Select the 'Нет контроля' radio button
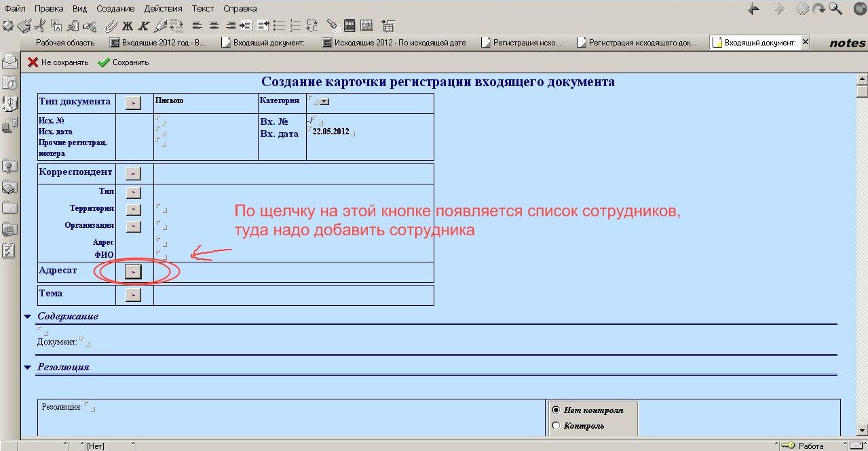The image size is (868, 451). [x=556, y=410]
